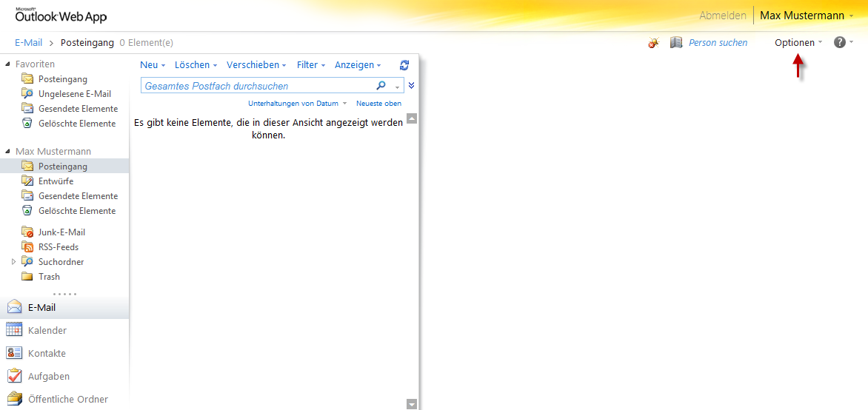The width and height of the screenshot is (868, 410).
Task: Click the Entwürfe folder icon
Action: point(27,181)
